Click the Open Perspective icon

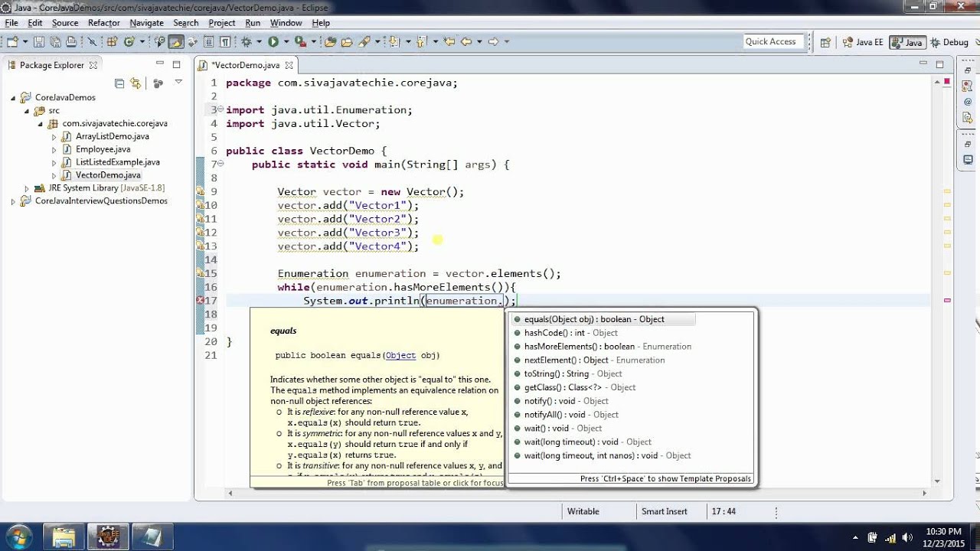point(825,43)
